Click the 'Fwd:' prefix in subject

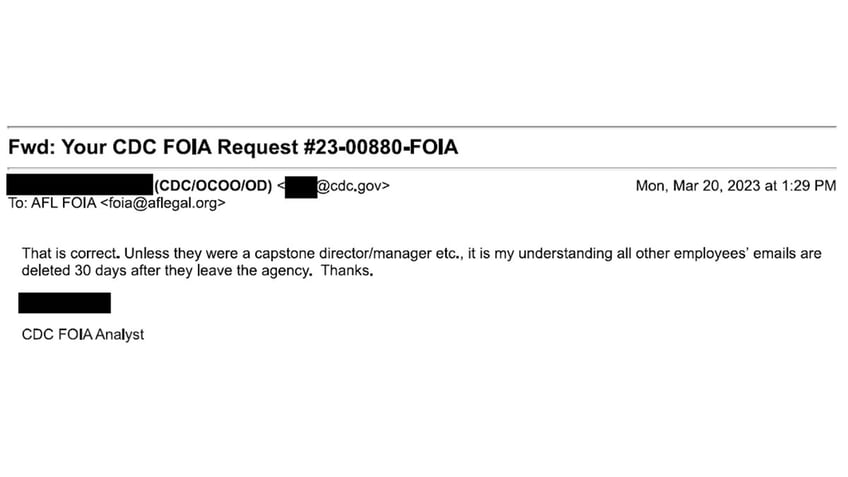32,147
